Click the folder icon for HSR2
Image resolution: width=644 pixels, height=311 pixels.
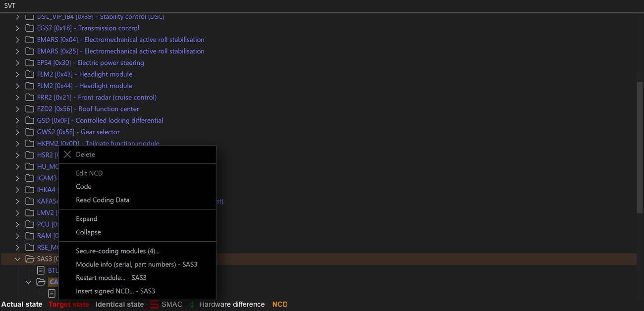pyautogui.click(x=30, y=155)
